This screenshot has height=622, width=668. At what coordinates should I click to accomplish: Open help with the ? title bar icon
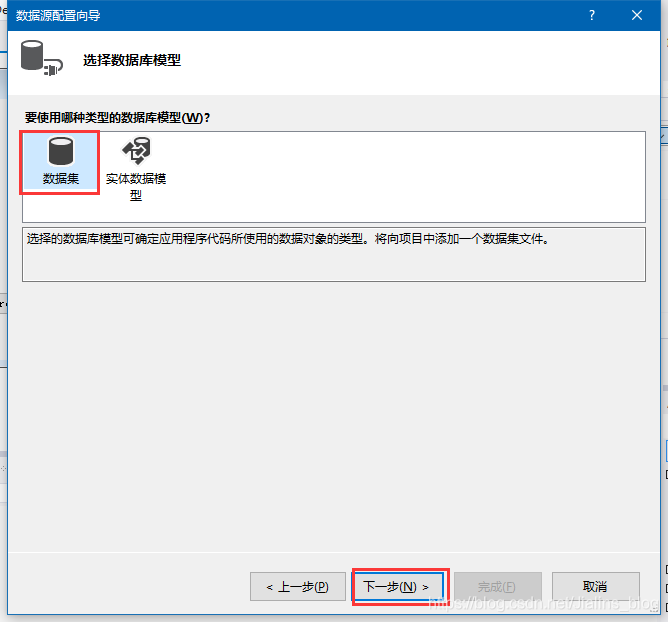coord(592,15)
